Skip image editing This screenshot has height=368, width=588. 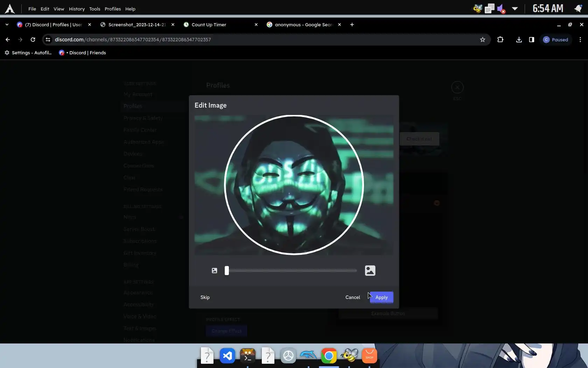(x=205, y=297)
